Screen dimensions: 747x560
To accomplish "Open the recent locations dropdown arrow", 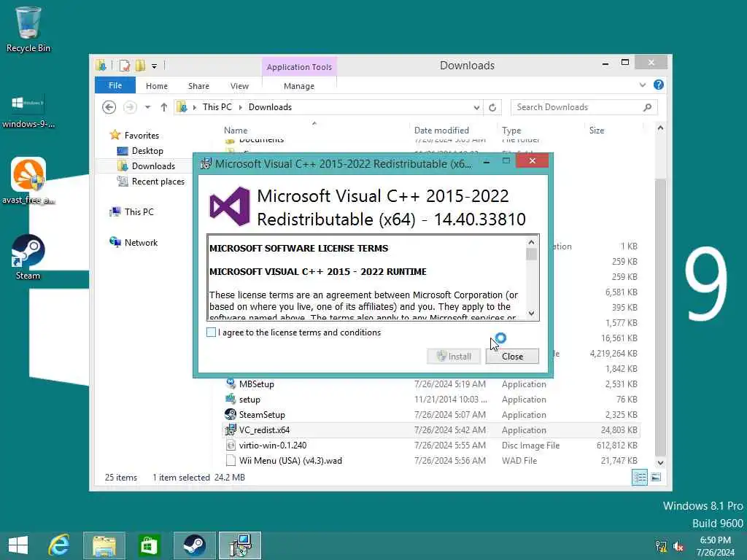I will point(147,107).
